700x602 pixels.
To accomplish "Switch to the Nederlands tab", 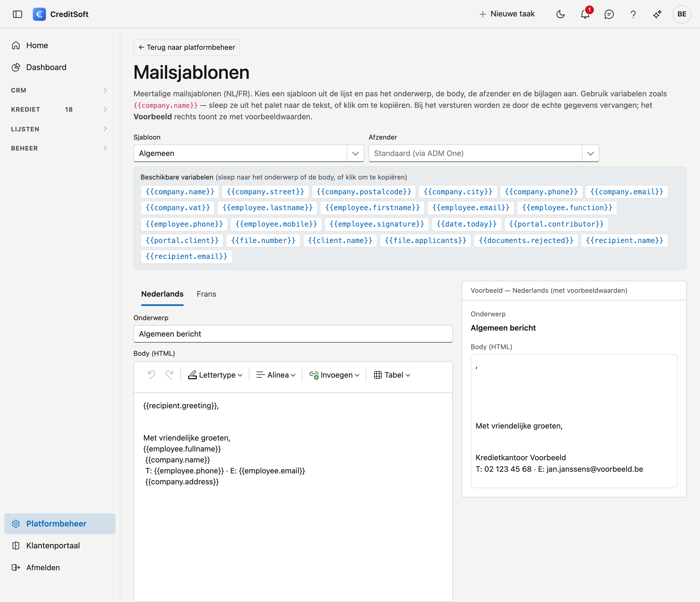I will 162,294.
